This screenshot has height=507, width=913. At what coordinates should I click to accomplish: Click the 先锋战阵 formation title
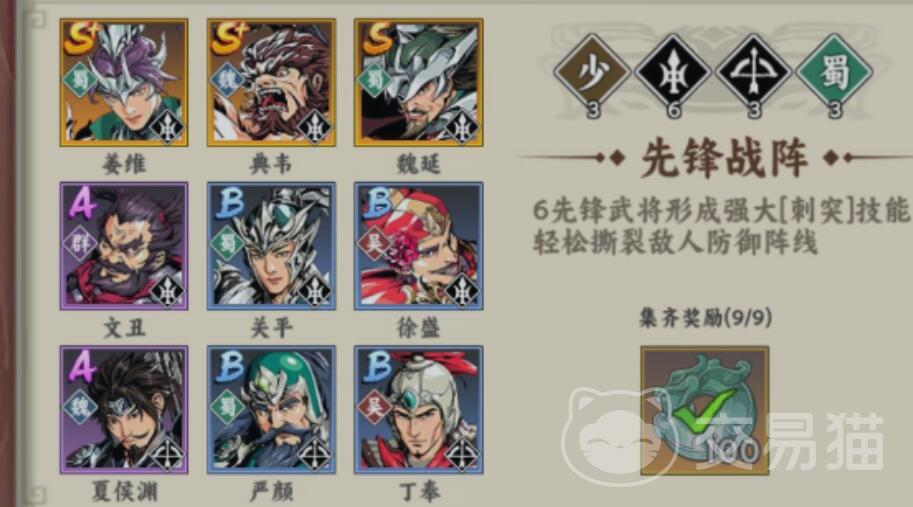(x=724, y=158)
